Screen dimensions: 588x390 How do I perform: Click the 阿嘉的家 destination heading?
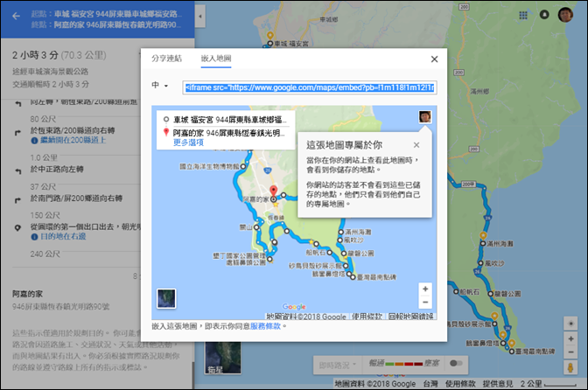[27, 294]
